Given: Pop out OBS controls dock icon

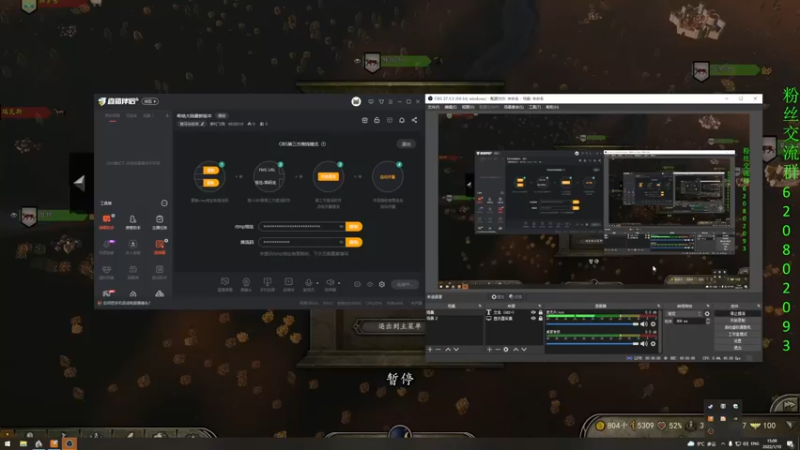Looking at the screenshot, I should point(758,306).
